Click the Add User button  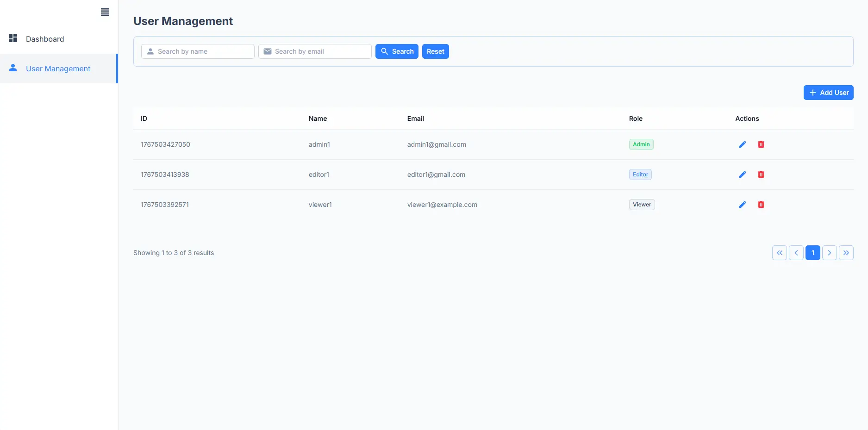coord(828,93)
